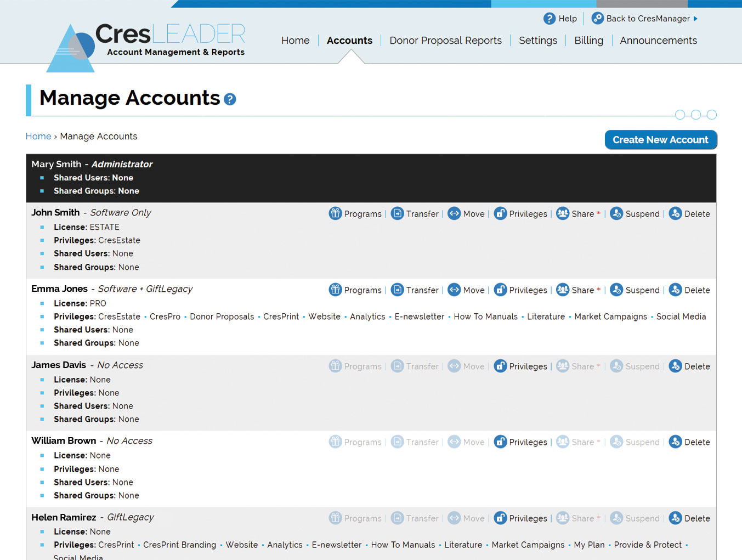Open Help icon in top bar
Image resolution: width=742 pixels, height=560 pixels.
point(550,19)
